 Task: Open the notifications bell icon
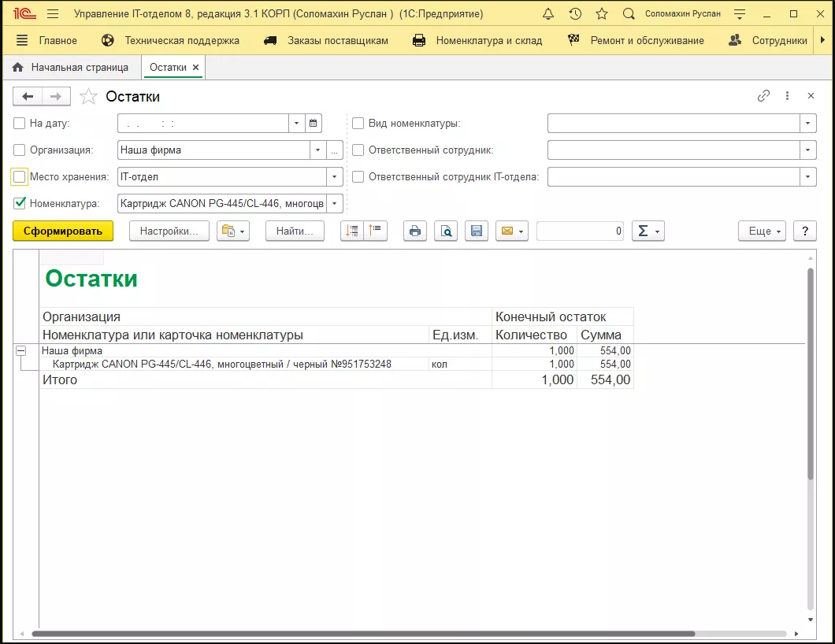pyautogui.click(x=548, y=14)
